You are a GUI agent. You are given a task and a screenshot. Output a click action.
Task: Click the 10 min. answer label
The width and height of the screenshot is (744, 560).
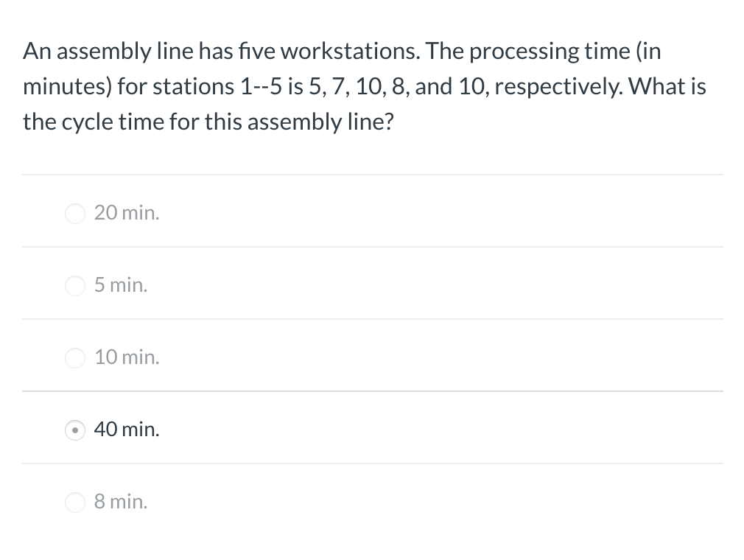coord(127,357)
